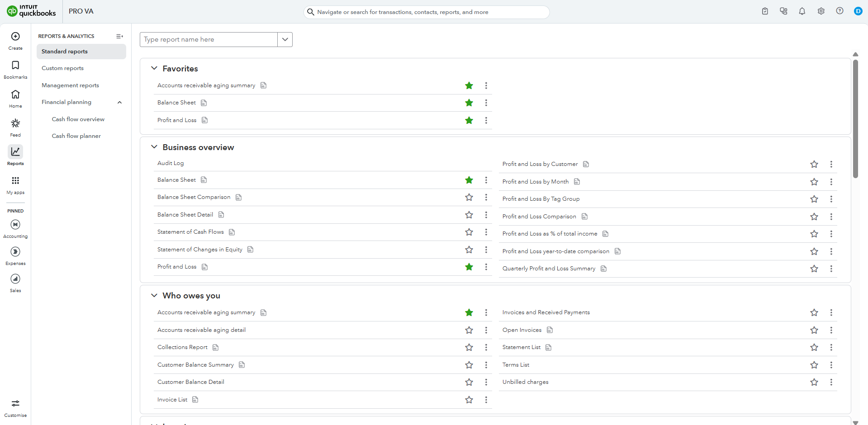Collapse the Financial planning submenu
The height and width of the screenshot is (425, 868).
pos(119,103)
